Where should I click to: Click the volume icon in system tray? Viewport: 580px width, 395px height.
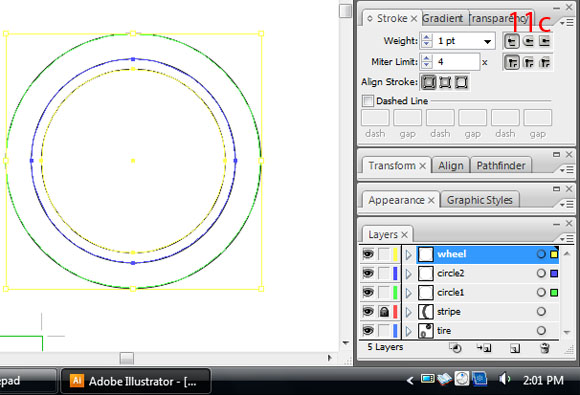pos(504,379)
